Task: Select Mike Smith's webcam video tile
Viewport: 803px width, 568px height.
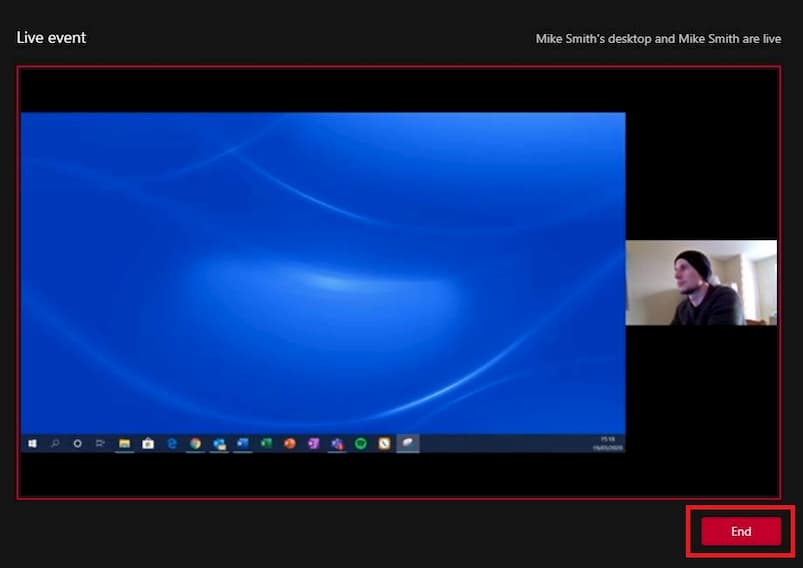Action: coord(701,283)
